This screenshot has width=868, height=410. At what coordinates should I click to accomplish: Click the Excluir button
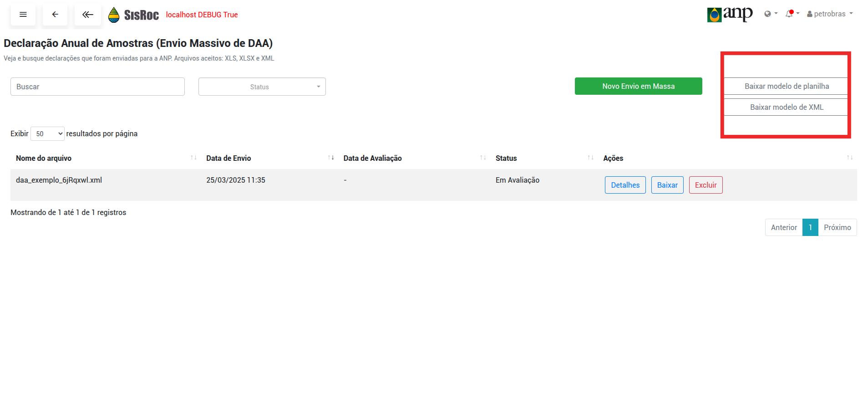click(x=705, y=185)
